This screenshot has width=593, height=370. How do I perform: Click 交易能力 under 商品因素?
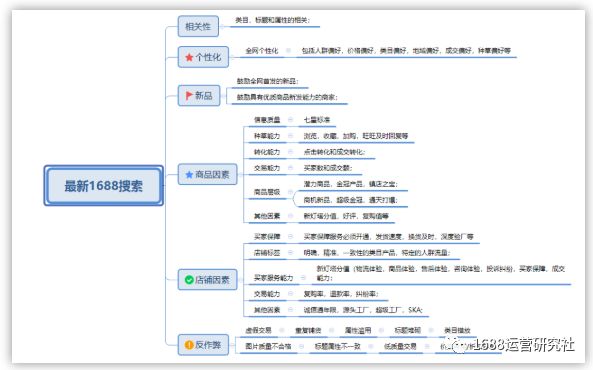[267, 168]
